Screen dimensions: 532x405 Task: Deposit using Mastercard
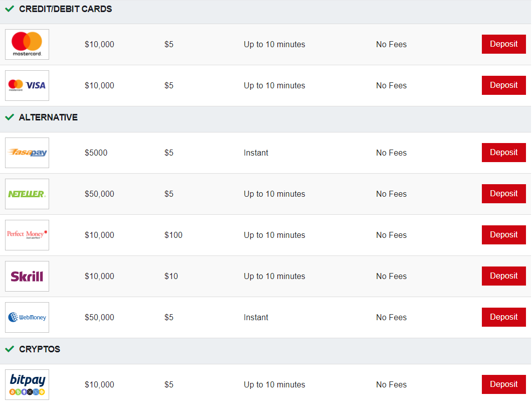504,44
